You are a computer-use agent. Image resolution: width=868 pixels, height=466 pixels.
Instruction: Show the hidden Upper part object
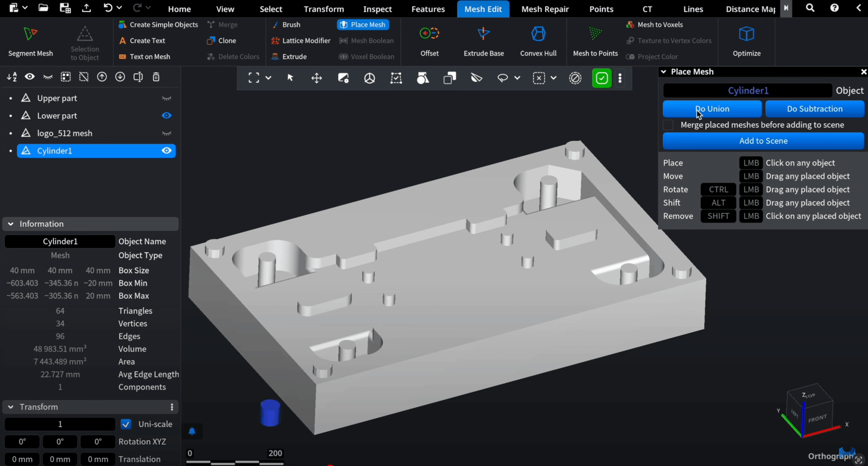point(166,98)
